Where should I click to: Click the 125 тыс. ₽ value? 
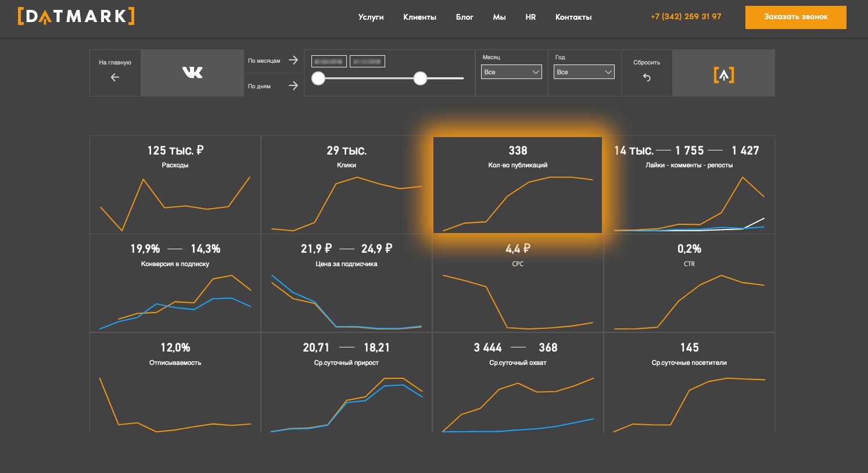[175, 150]
